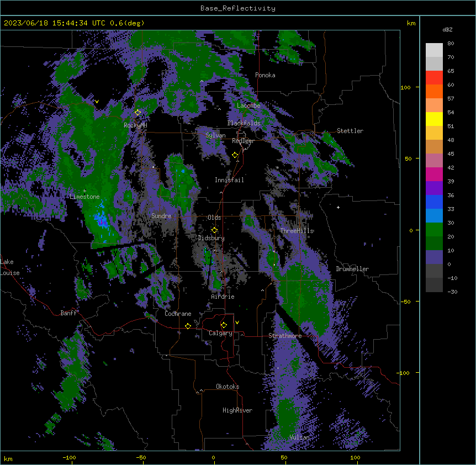Pick the slate purple swatch near 10 dBZ
This screenshot has height=465, width=476.
click(434, 257)
